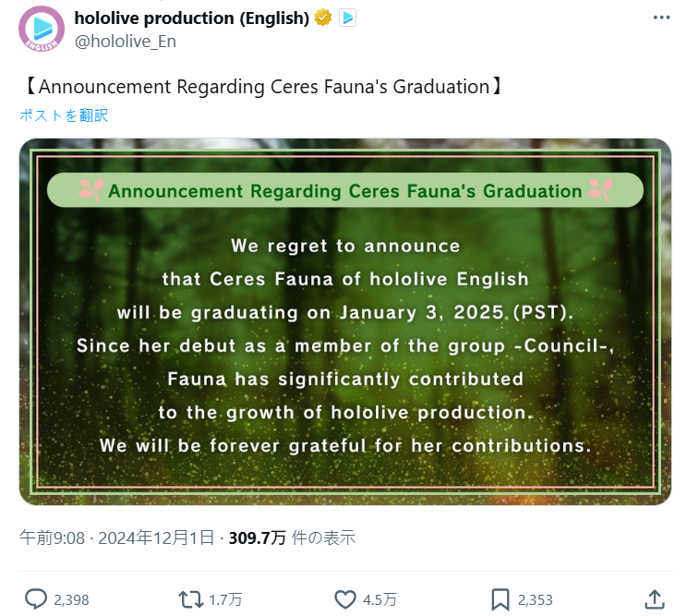Click the gold verified checkmark badge
This screenshot has width=687, height=616.
(323, 18)
